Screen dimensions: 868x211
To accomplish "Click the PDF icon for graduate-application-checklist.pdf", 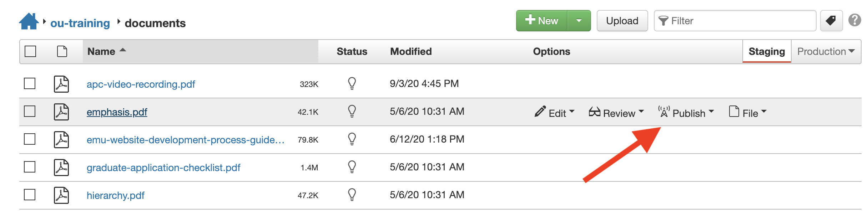I will 61,168.
